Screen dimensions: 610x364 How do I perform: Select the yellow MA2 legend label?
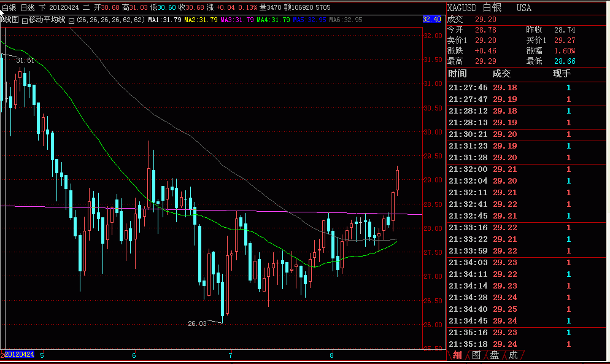point(201,20)
